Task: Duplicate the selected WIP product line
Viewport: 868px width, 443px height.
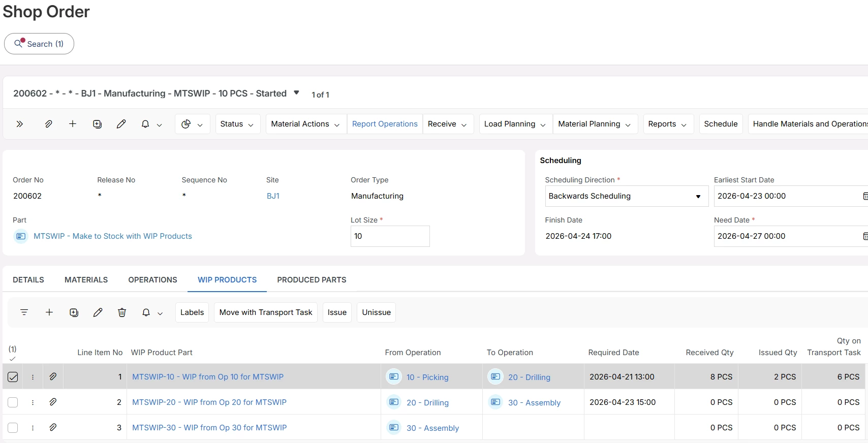Action: coord(74,312)
